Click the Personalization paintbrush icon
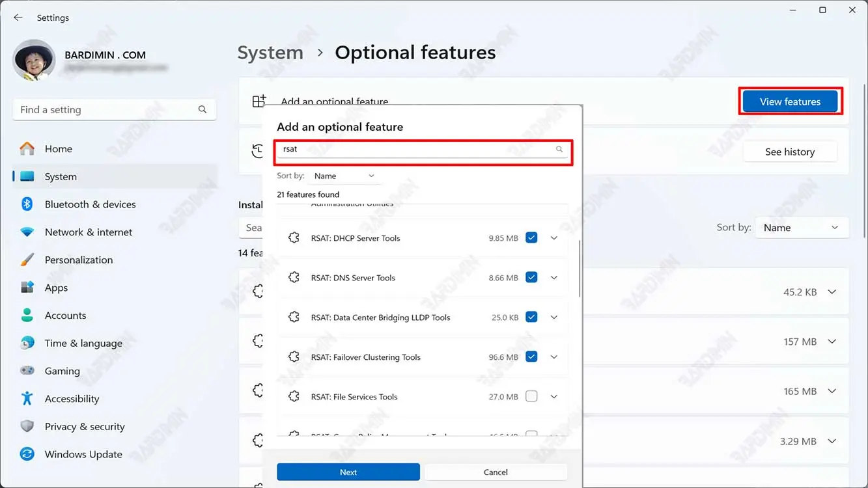 [27, 260]
